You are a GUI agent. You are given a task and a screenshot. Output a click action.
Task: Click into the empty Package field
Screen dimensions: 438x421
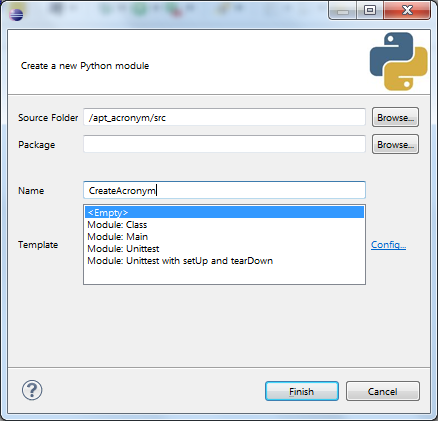point(224,144)
